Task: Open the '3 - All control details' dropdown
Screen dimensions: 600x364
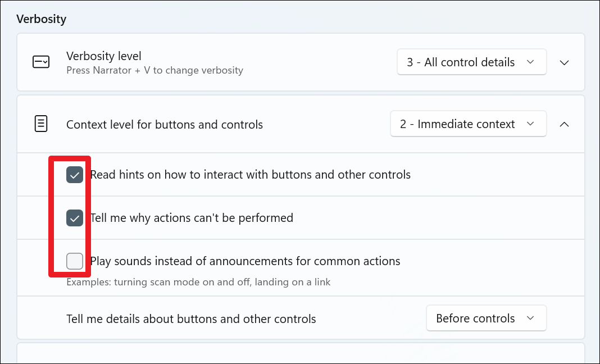Action: point(471,62)
